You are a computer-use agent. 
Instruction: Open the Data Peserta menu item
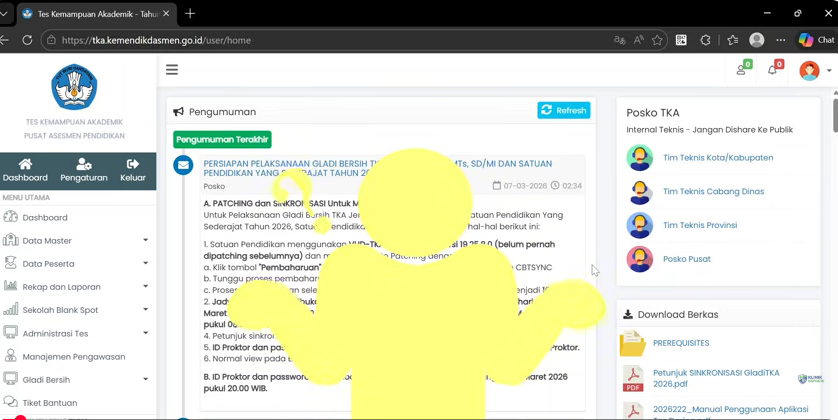pos(48,263)
